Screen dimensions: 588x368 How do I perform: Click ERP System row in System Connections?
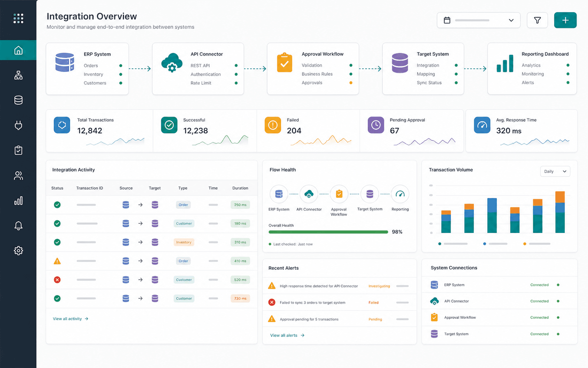499,285
